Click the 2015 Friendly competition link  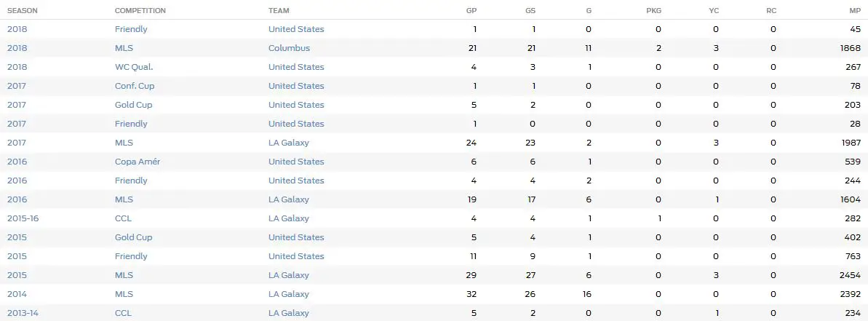pos(131,256)
